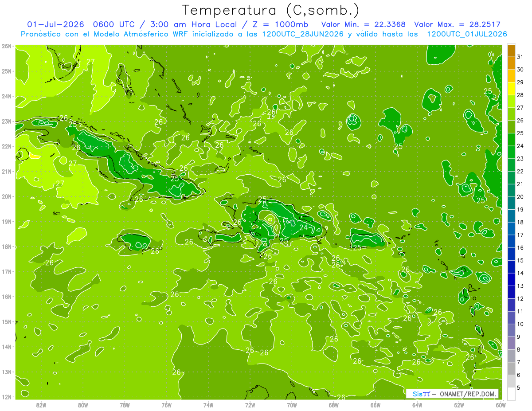Click the color bar label "29"

(x=520, y=82)
